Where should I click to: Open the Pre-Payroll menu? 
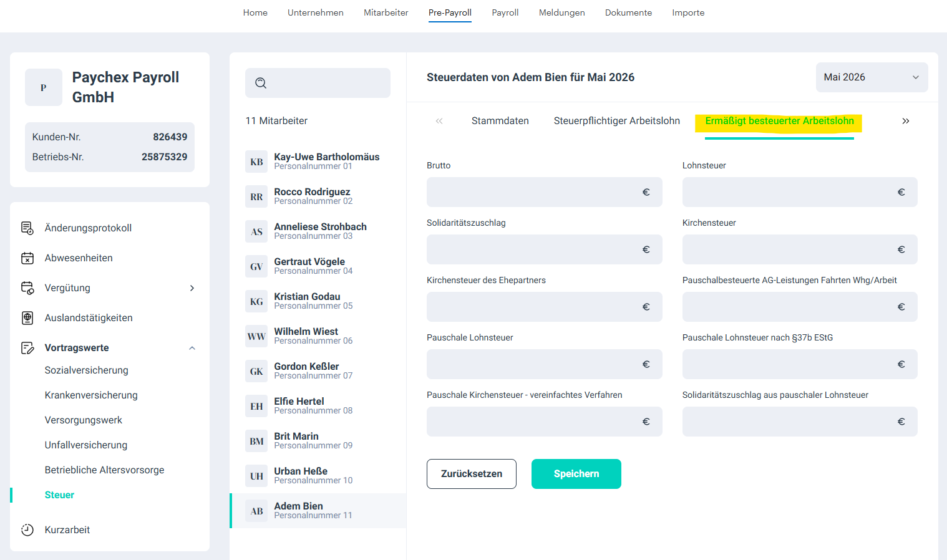(450, 12)
